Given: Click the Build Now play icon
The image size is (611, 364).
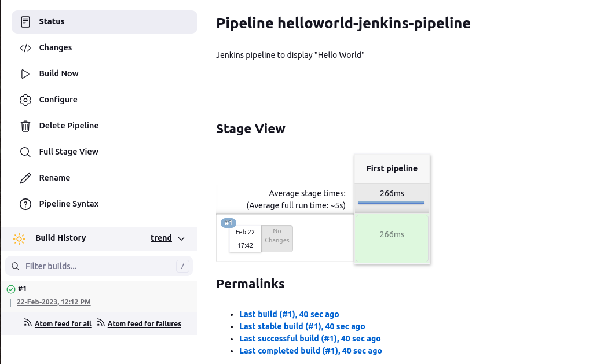Looking at the screenshot, I should point(25,74).
